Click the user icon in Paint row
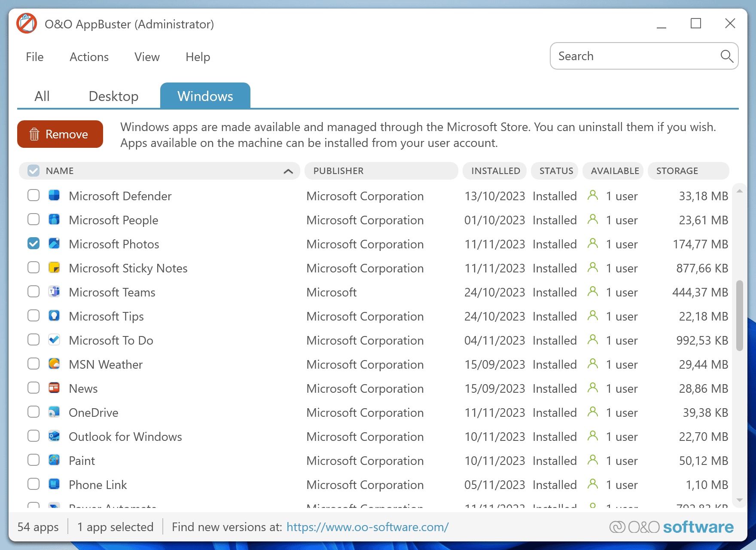This screenshot has width=756, height=550. pos(593,460)
